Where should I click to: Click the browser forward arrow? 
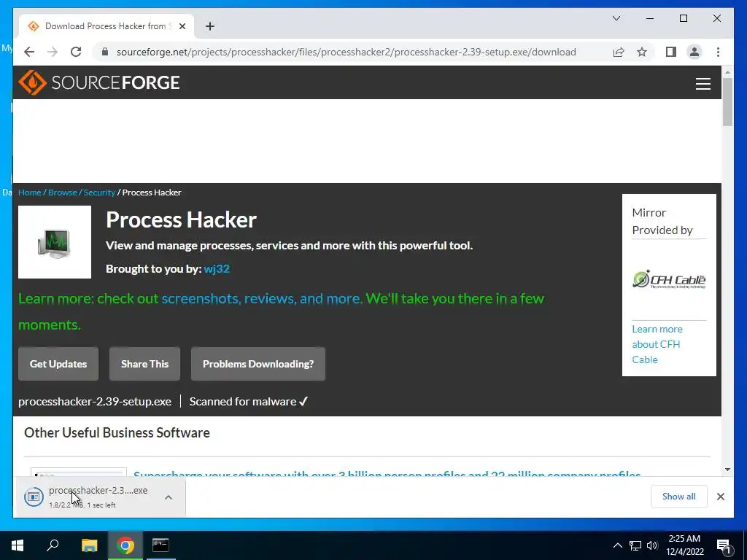tap(53, 52)
